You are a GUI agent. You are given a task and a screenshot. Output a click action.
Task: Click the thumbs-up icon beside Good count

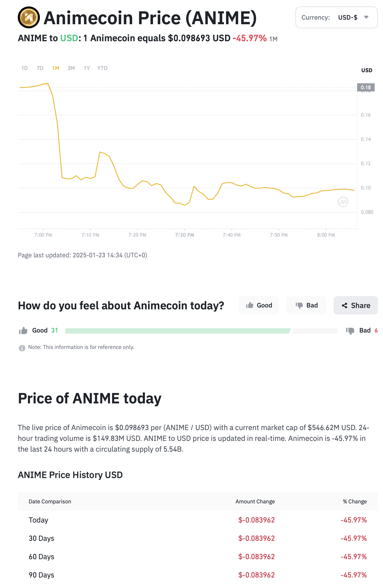[23, 331]
